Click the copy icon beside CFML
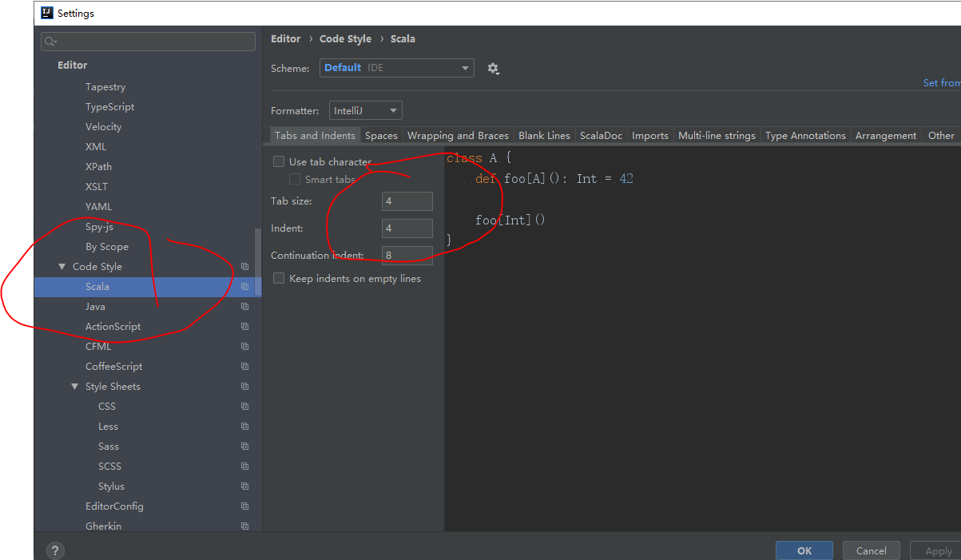The height and width of the screenshot is (560, 961). (244, 347)
